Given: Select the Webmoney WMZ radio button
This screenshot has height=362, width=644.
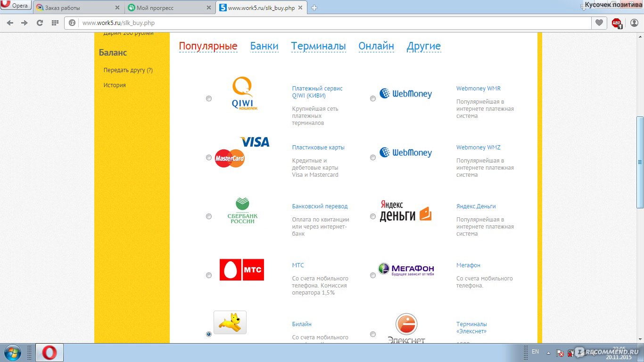Looking at the screenshot, I should coord(373,157).
